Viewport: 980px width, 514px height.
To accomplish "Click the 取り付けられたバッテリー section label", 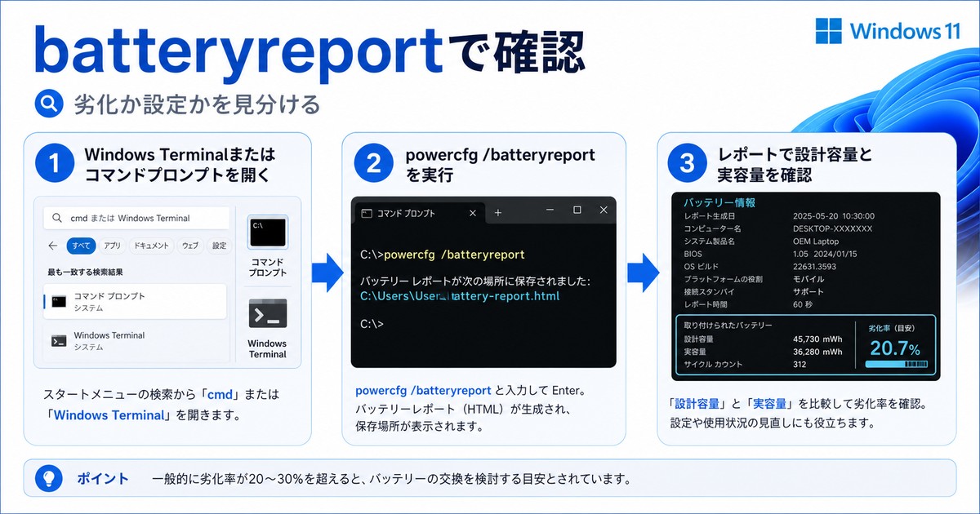I will (728, 326).
